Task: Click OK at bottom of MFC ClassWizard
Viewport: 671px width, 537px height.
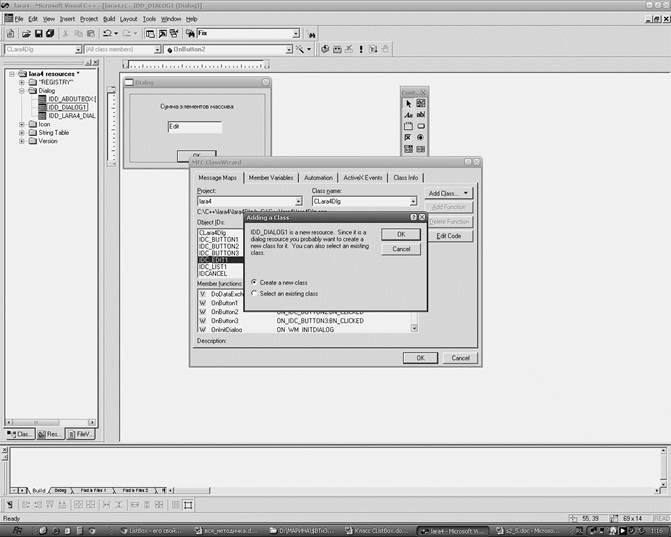Action: [x=420, y=358]
